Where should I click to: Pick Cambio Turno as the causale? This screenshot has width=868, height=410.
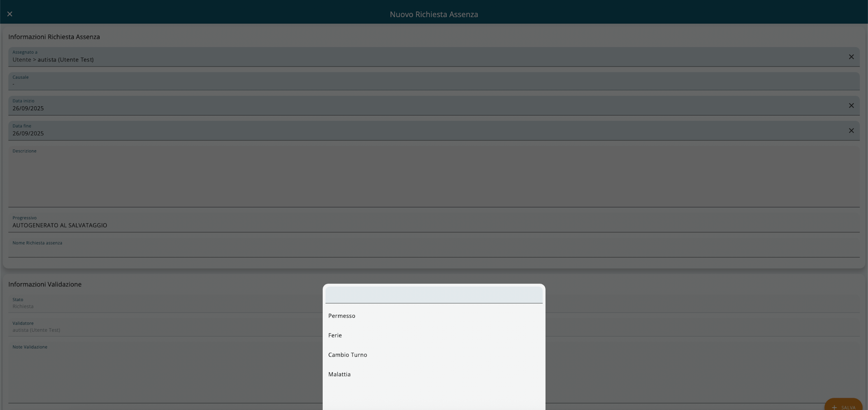coord(348,355)
